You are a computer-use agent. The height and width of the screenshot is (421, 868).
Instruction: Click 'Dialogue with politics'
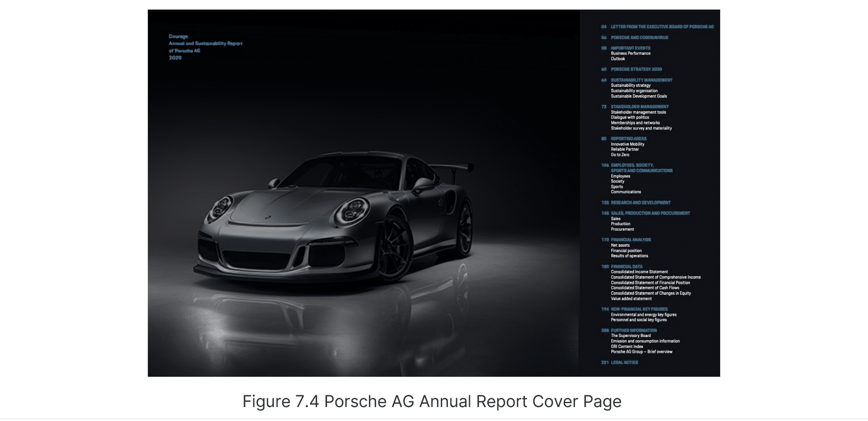[x=630, y=117]
